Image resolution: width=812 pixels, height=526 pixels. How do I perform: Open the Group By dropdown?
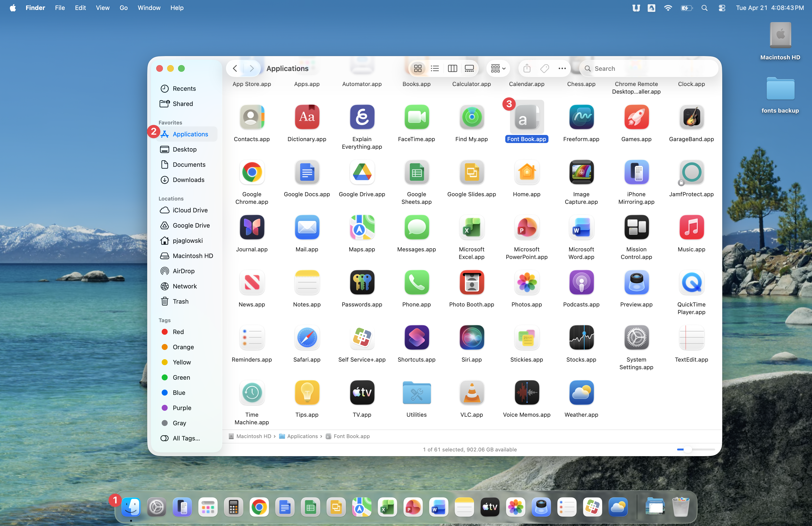point(498,69)
